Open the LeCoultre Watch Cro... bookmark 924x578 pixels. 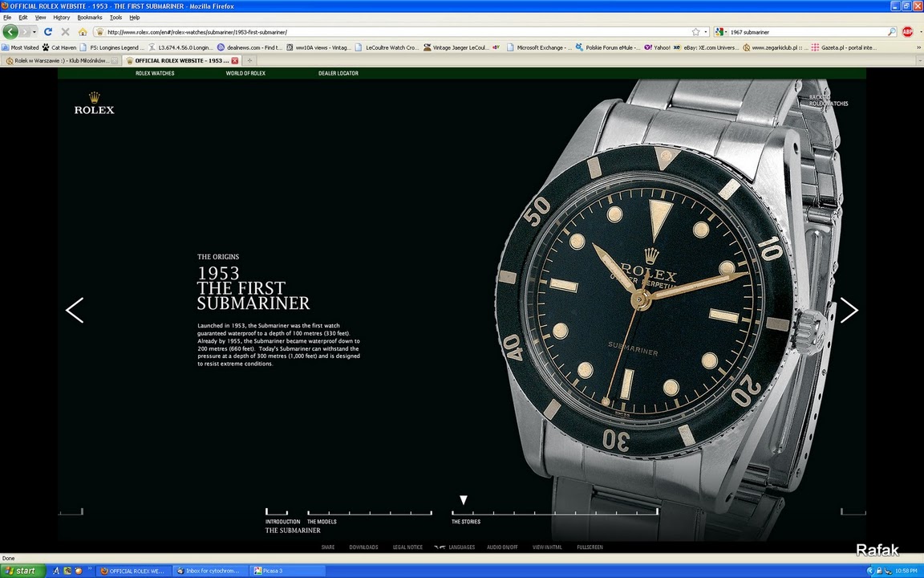(387, 48)
